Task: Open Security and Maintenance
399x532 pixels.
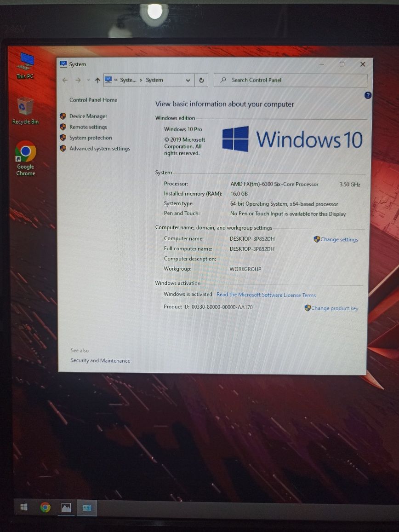Action: point(100,361)
